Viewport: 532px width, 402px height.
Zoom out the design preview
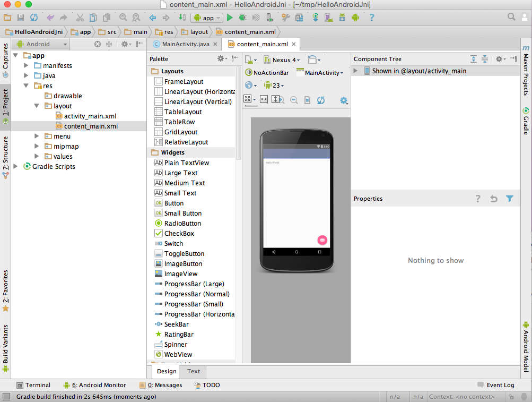(294, 100)
